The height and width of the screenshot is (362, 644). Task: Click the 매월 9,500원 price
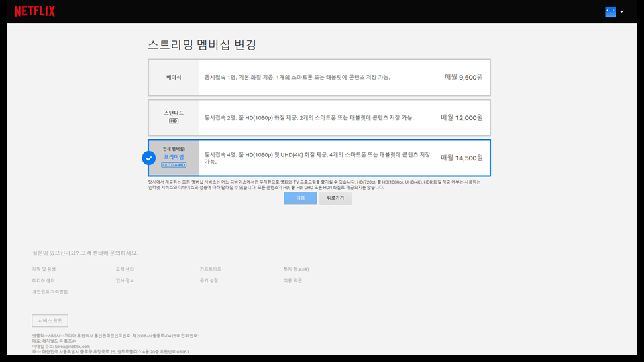pyautogui.click(x=464, y=77)
